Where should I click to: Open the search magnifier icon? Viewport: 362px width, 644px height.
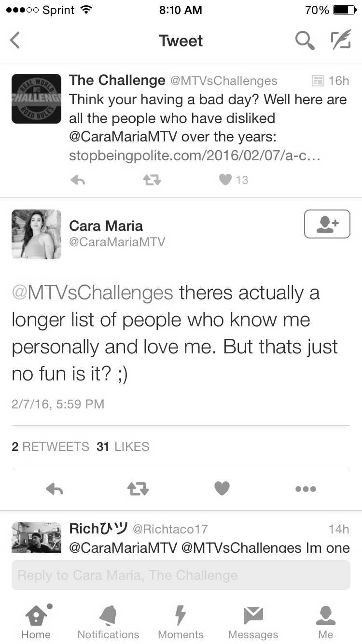pos(305,41)
